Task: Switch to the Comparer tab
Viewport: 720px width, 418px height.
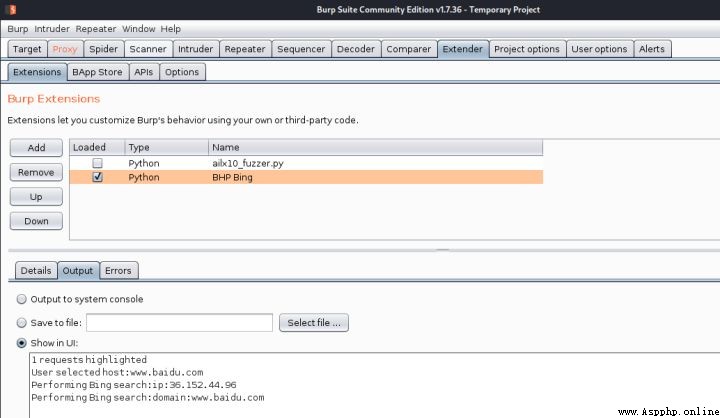Action: pyautogui.click(x=409, y=49)
